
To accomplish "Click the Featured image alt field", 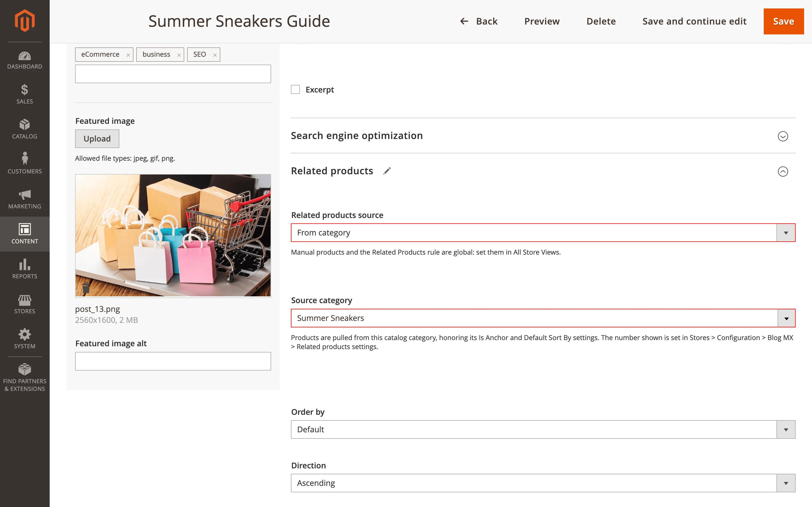I will [173, 361].
